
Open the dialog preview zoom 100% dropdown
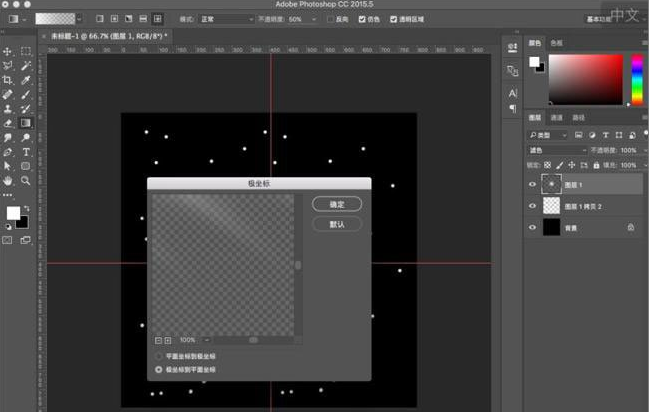[x=207, y=340]
